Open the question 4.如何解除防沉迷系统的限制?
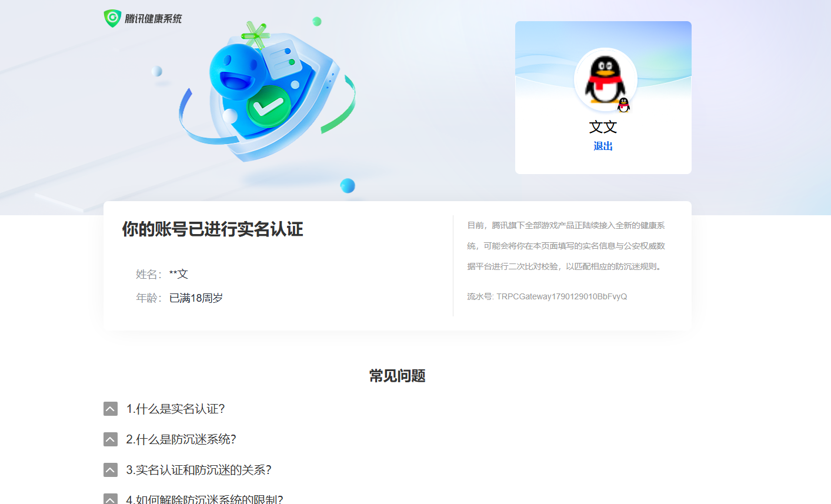The width and height of the screenshot is (831, 504). (205, 499)
